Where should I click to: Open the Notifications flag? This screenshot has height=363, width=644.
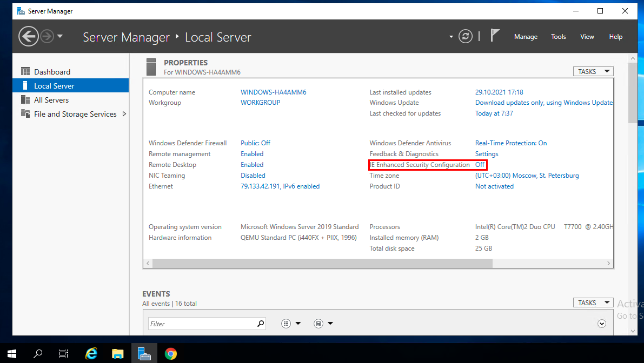click(495, 36)
